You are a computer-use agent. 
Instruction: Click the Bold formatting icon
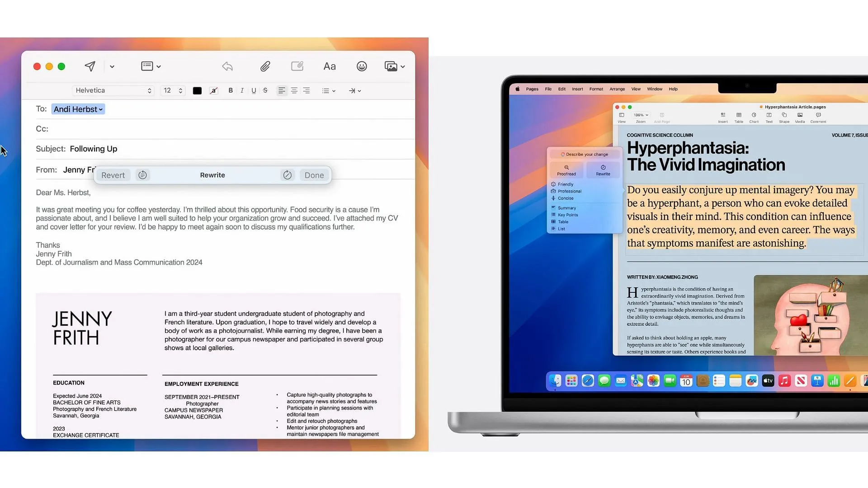pyautogui.click(x=230, y=90)
